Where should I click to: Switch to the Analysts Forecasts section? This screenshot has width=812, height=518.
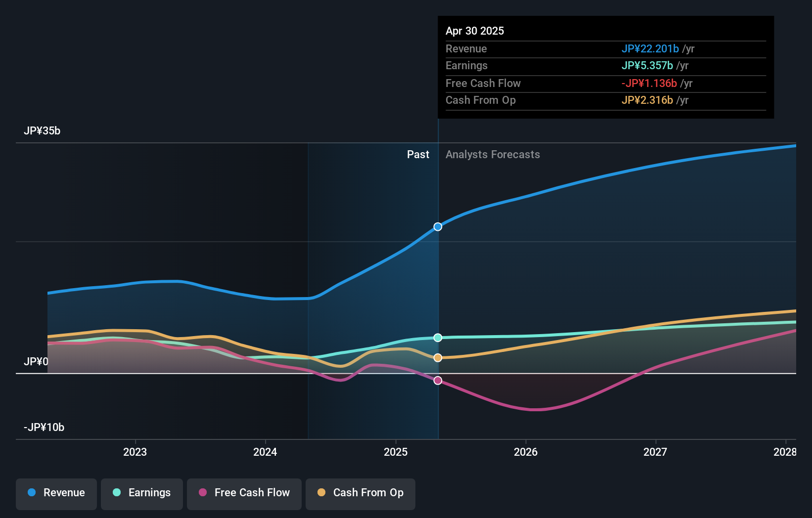tap(492, 154)
